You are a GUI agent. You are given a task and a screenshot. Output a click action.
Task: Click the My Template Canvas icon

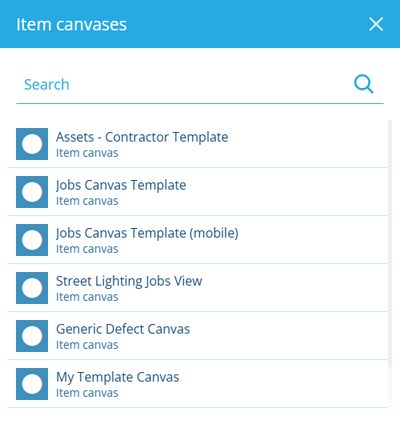pyautogui.click(x=32, y=384)
